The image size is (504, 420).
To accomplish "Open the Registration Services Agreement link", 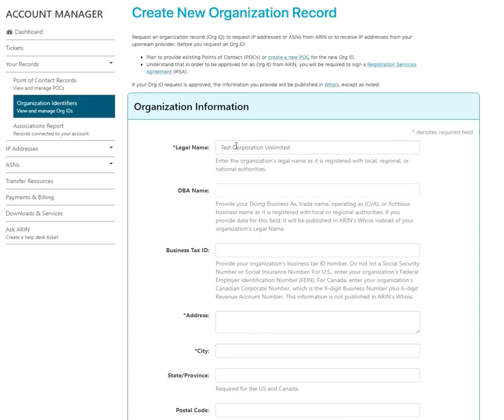I will [392, 65].
